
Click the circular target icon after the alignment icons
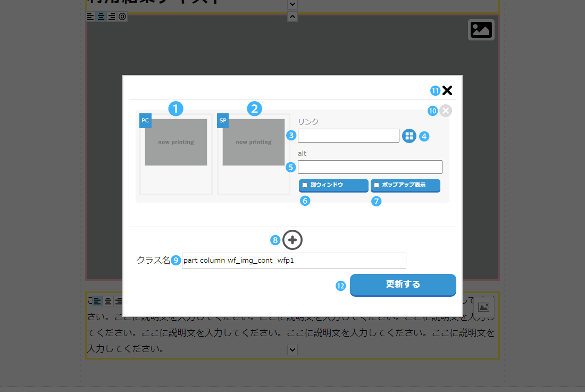point(122,16)
